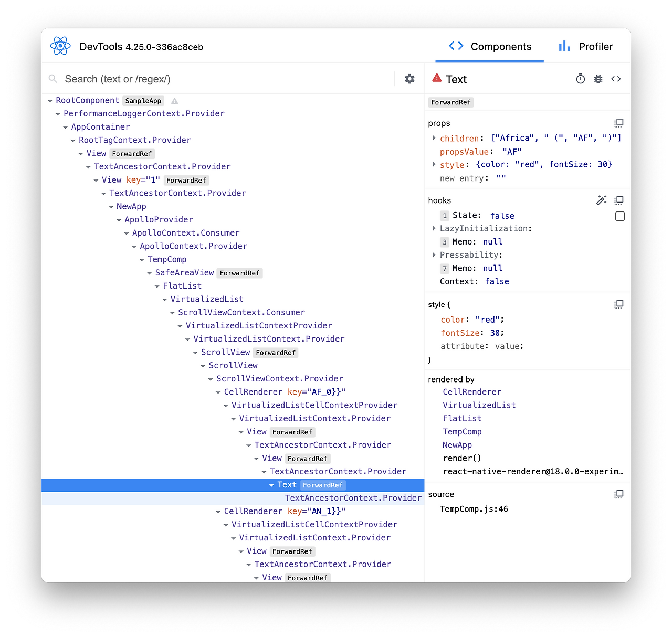Parse hook names with the magic wand icon
This screenshot has height=637, width=672.
[601, 200]
